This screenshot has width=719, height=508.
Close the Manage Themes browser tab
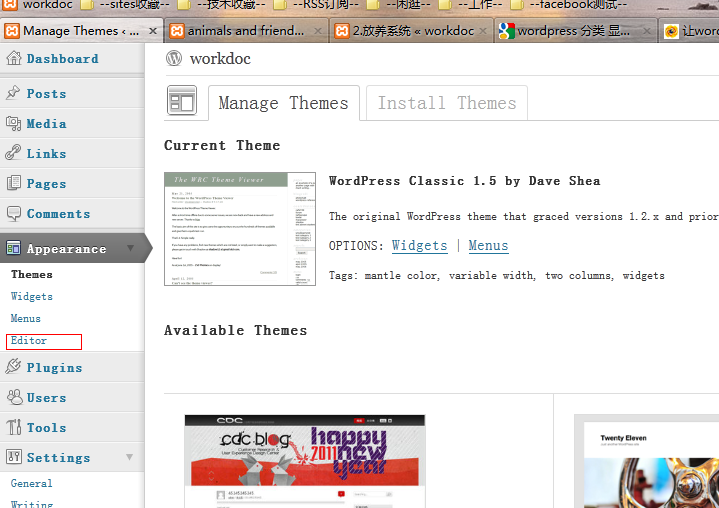coord(153,31)
